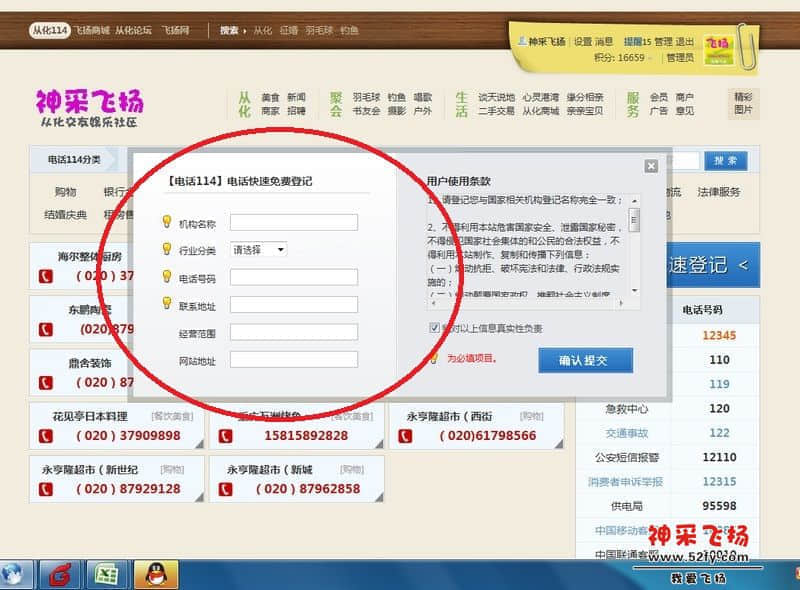Toggle the 对以上信息真实性负责 checkbox
Viewport: 800px width, 590px height.
(x=434, y=328)
